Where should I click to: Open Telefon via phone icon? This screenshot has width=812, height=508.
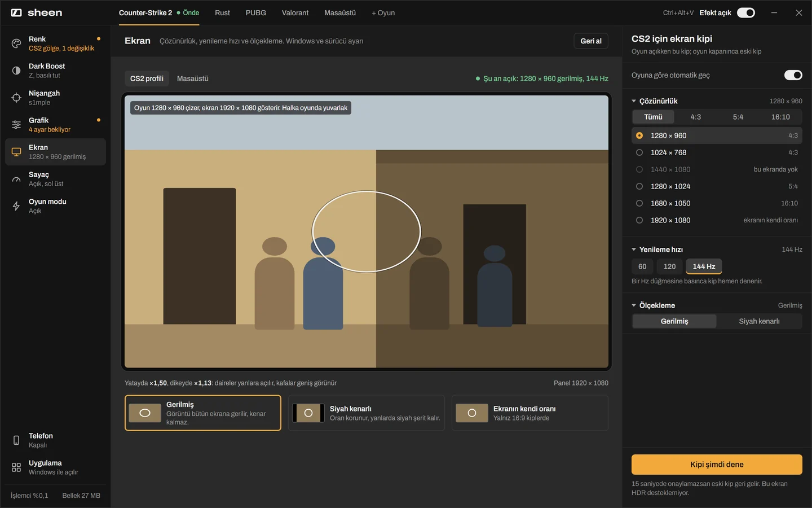(16, 440)
